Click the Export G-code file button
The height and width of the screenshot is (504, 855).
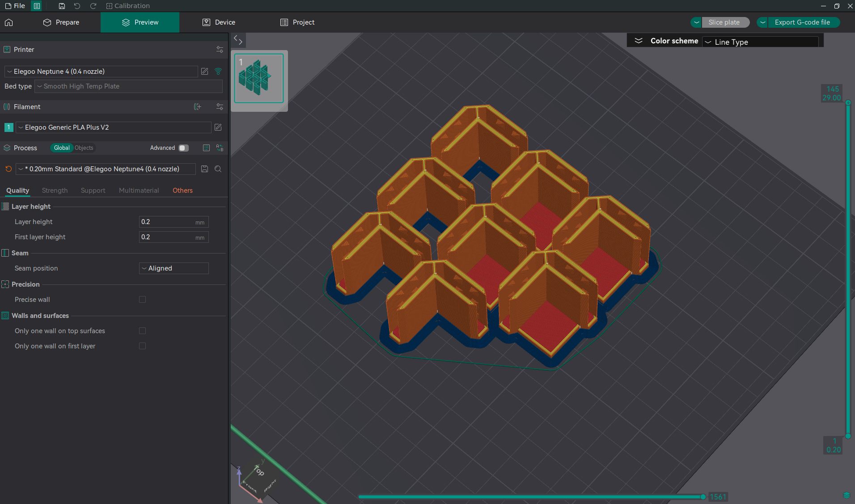coord(802,22)
